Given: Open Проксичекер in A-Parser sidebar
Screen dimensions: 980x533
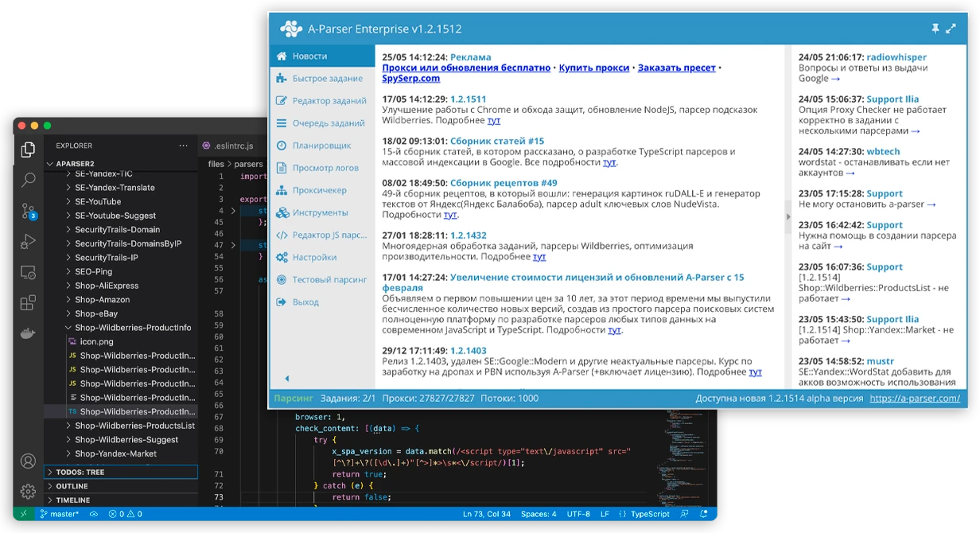Looking at the screenshot, I should click(x=322, y=190).
